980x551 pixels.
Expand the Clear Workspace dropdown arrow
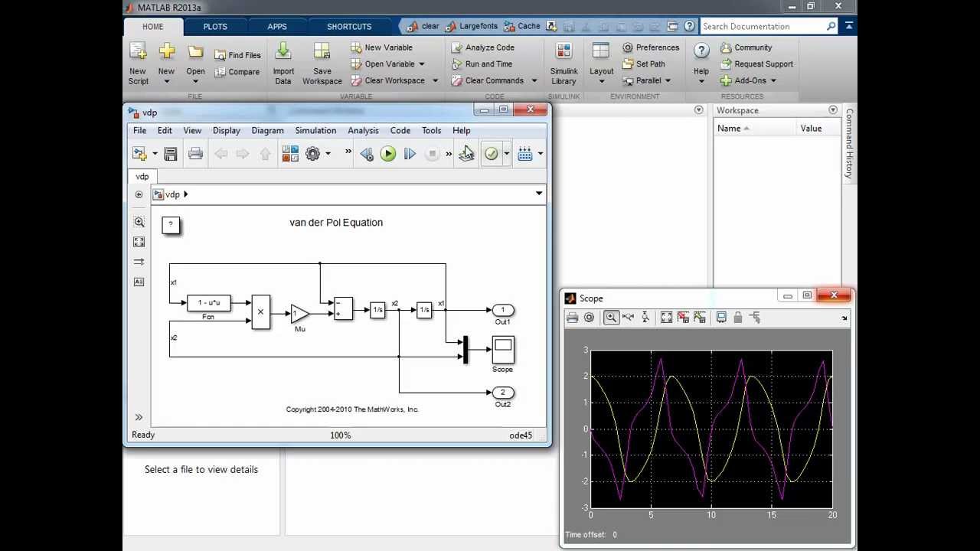point(435,80)
